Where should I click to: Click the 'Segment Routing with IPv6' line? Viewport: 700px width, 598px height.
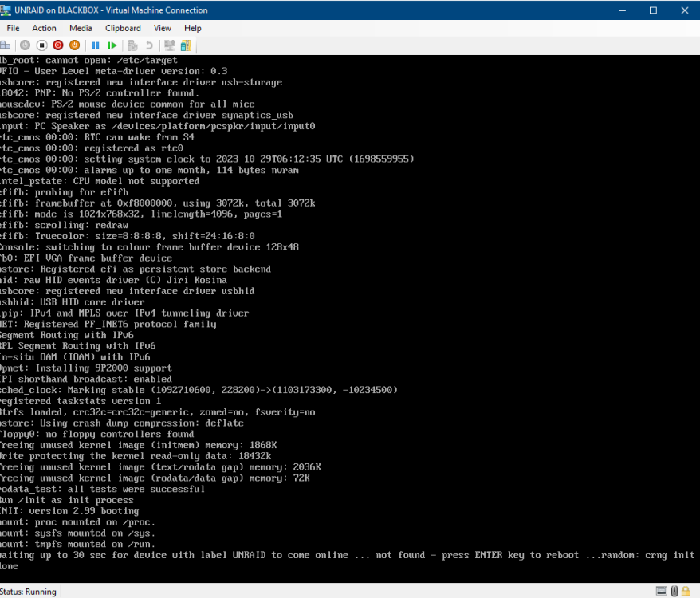pos(66,335)
